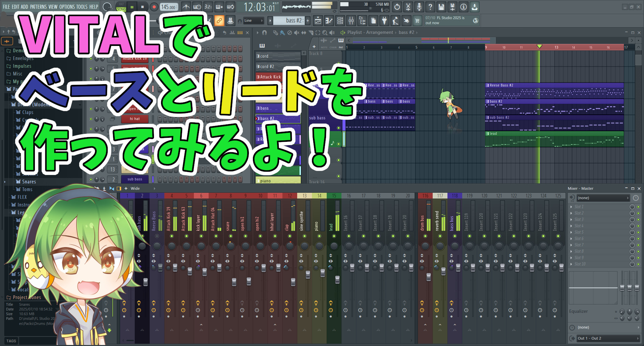This screenshot has height=346, width=644.
Task: Enable wait-for-input before recording icon
Action: [197, 7]
